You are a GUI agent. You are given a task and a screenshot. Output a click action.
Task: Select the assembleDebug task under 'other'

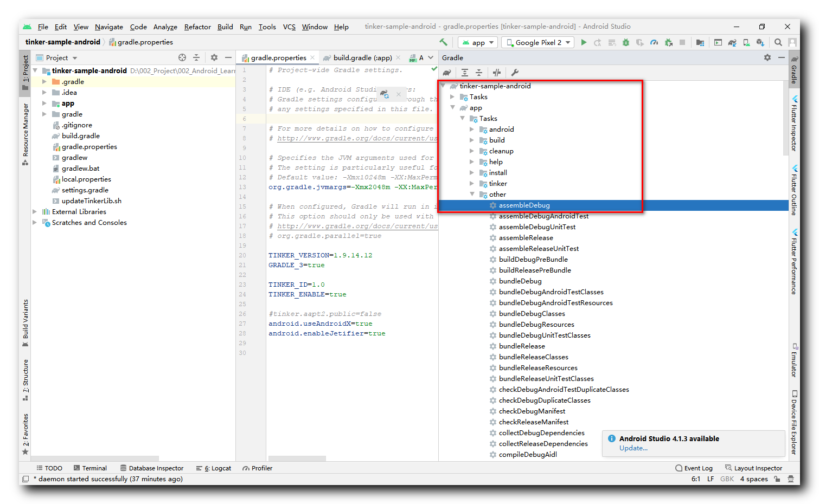tap(524, 205)
